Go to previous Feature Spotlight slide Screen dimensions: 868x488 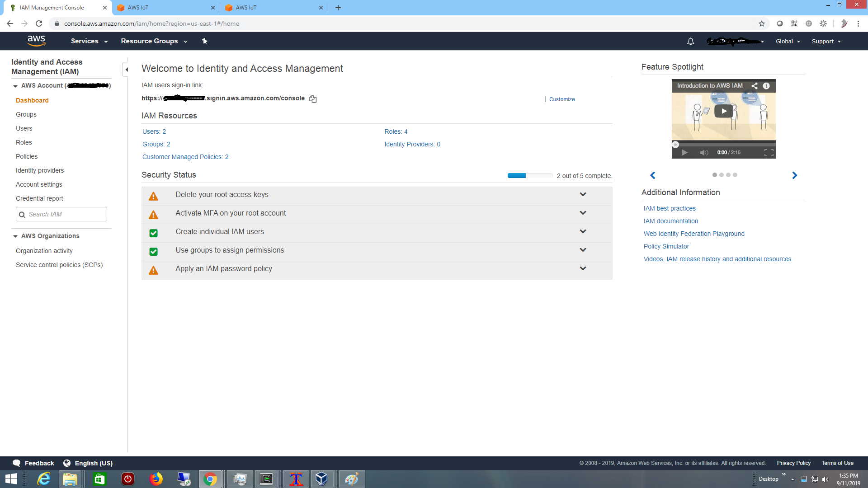click(x=652, y=175)
